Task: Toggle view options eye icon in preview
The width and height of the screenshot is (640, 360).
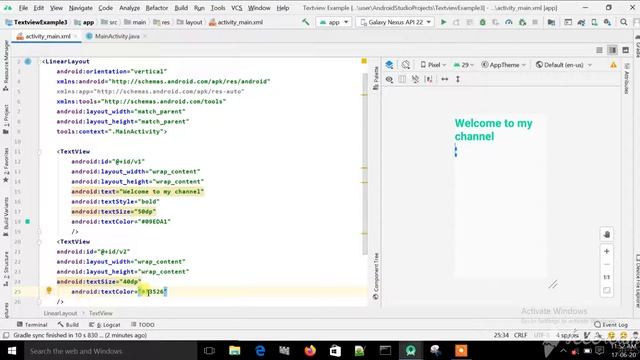Action: (389, 80)
